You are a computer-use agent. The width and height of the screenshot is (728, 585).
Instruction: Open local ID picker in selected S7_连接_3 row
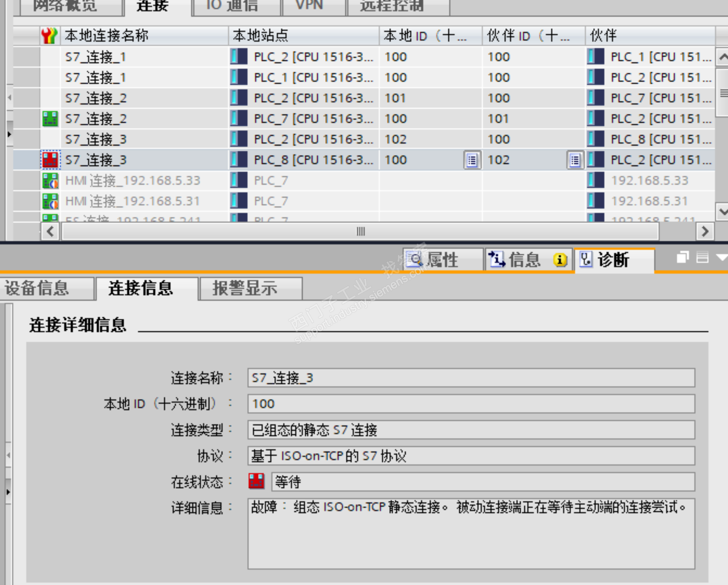[472, 160]
